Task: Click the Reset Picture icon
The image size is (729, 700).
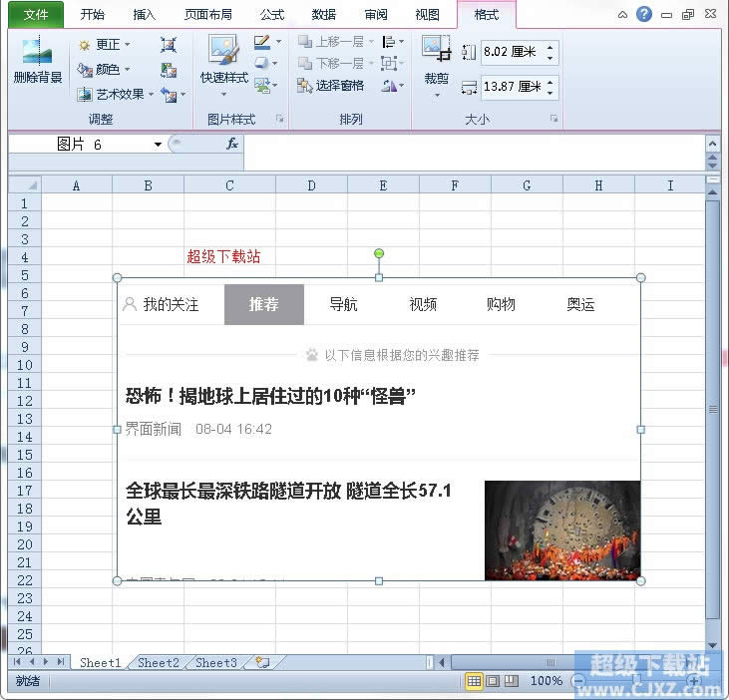Action: click(x=169, y=95)
